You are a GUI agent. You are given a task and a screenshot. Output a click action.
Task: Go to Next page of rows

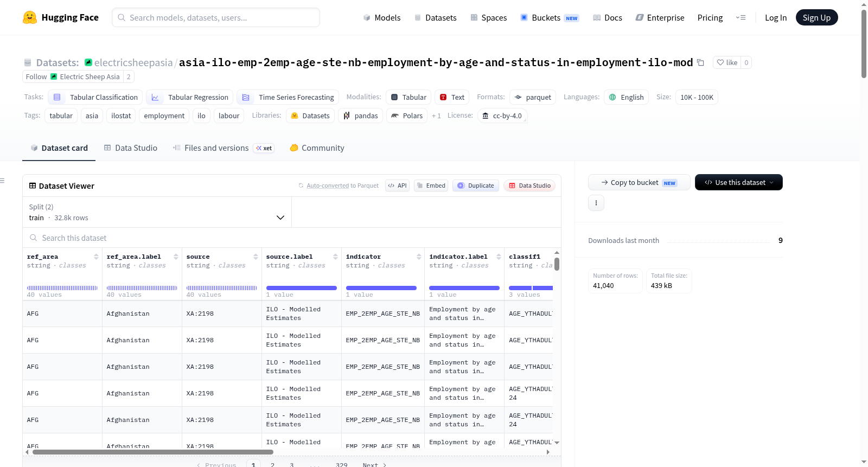[374, 465]
